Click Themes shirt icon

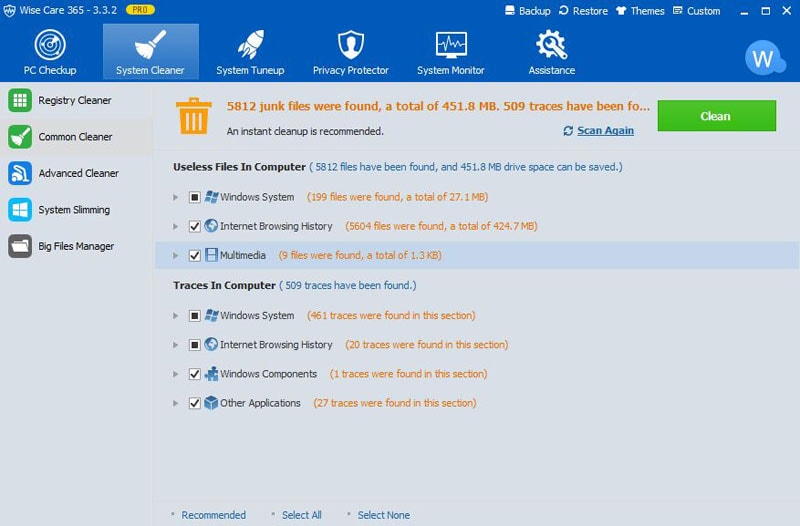click(621, 11)
